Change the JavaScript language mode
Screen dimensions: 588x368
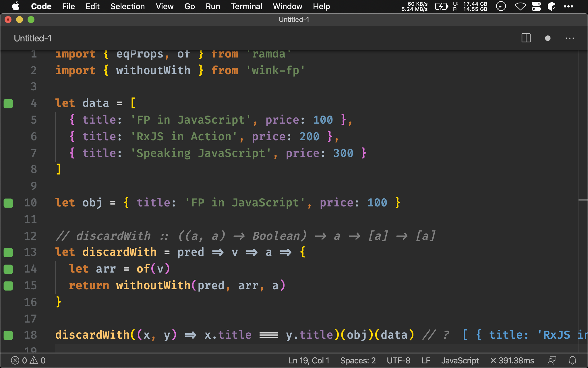pyautogui.click(x=460, y=361)
